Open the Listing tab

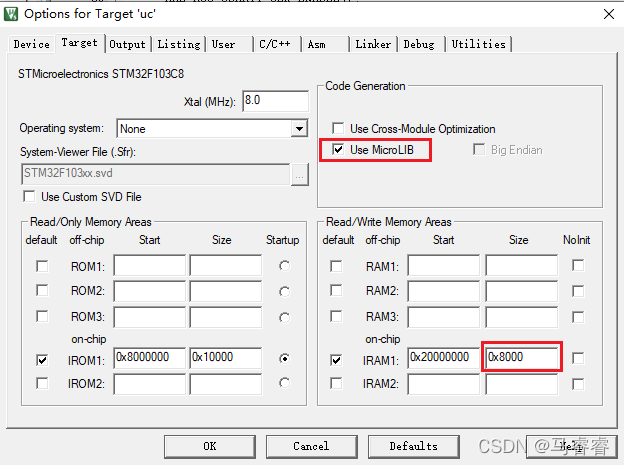point(179,44)
